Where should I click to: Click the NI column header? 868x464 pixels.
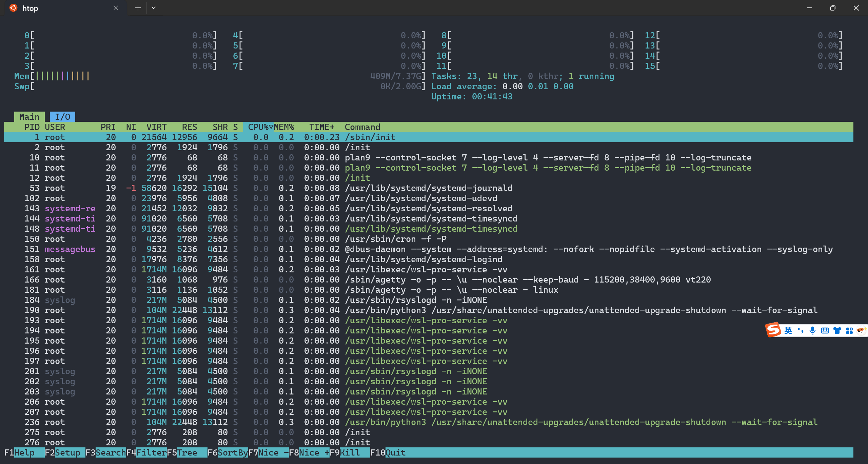click(131, 127)
